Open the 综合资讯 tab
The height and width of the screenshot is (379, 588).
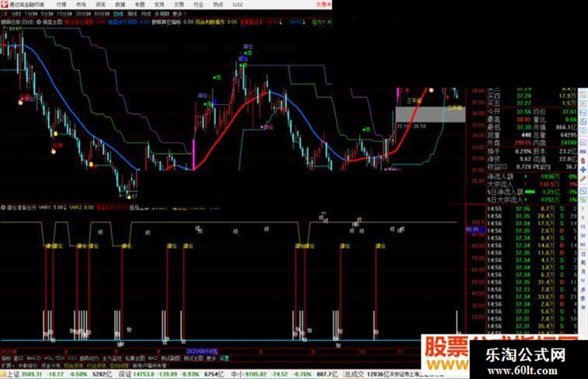pos(73,365)
